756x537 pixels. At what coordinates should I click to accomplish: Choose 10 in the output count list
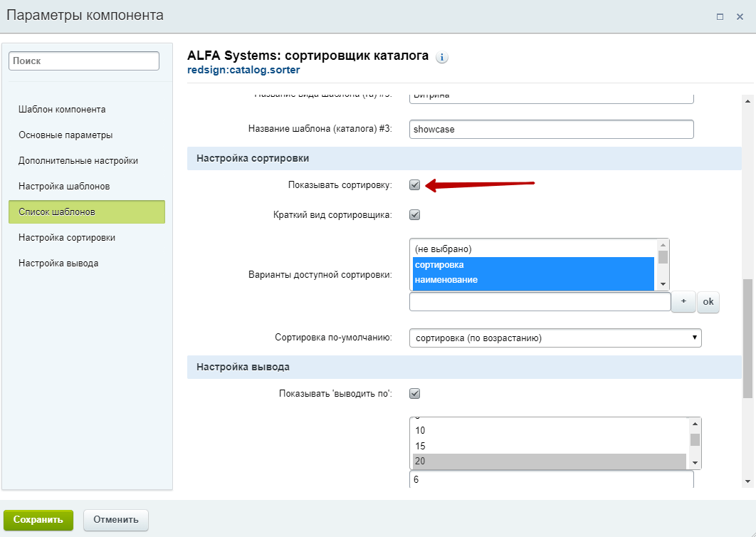coord(549,430)
